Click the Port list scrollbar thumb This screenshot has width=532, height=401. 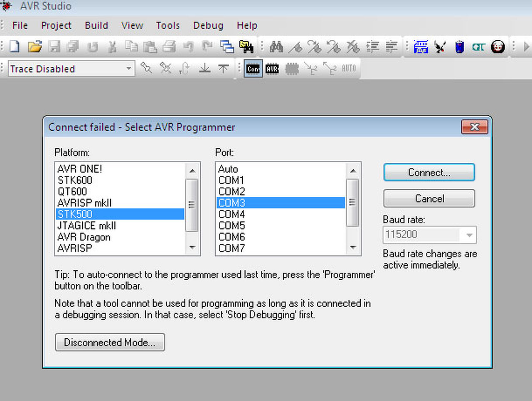352,203
